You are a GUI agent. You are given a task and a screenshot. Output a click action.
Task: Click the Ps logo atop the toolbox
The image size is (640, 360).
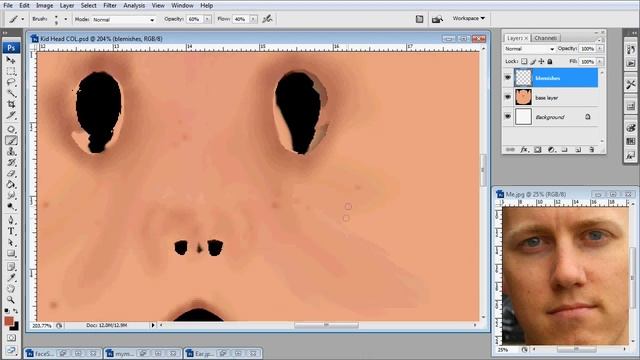click(11, 48)
